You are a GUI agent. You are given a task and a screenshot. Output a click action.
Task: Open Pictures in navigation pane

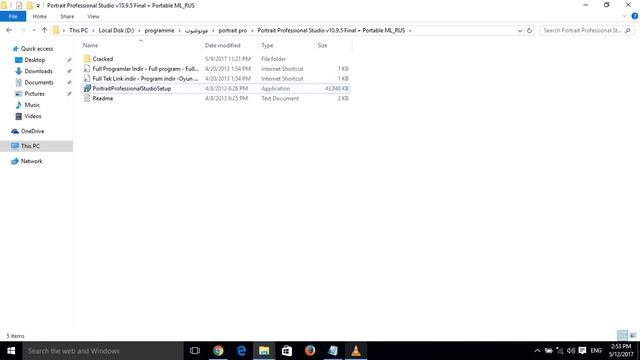pyautogui.click(x=34, y=94)
